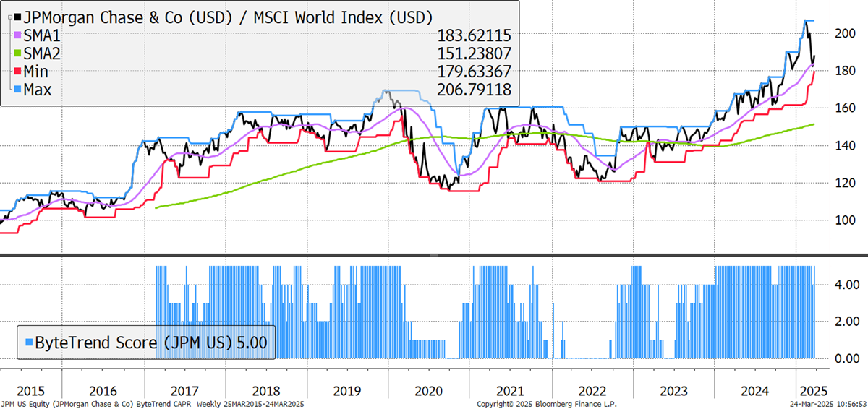
Task: Click the blue ByteTrend Score legend swatch
Action: [29, 341]
